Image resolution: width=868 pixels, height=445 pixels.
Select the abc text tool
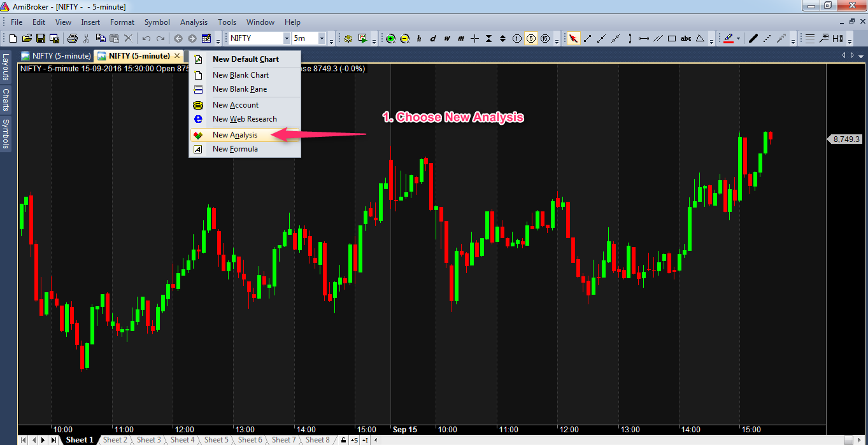click(x=686, y=38)
